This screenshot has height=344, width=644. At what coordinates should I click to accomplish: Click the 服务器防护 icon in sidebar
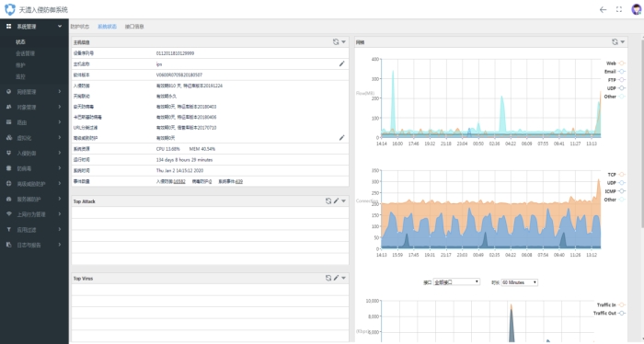8,199
